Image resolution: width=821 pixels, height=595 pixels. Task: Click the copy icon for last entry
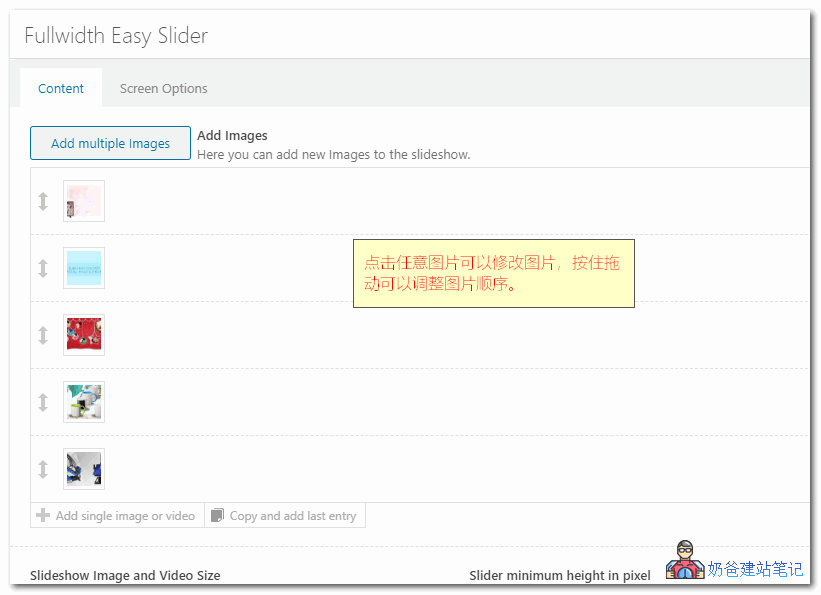pos(218,516)
